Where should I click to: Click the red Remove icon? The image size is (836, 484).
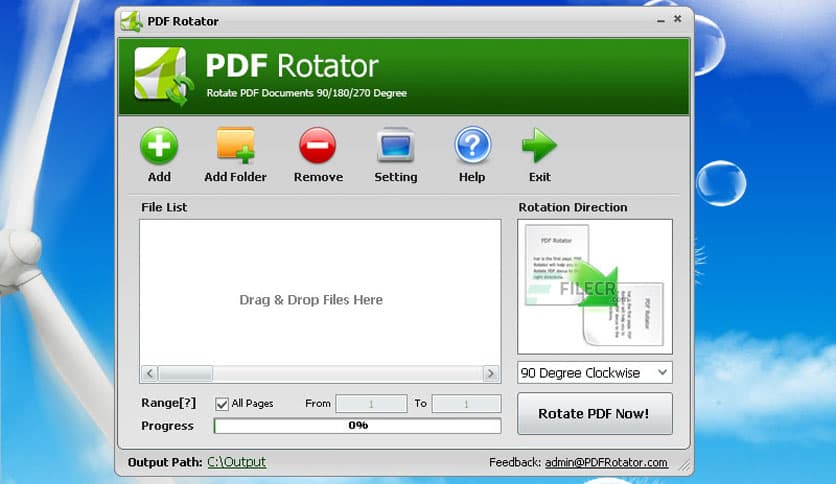[318, 145]
